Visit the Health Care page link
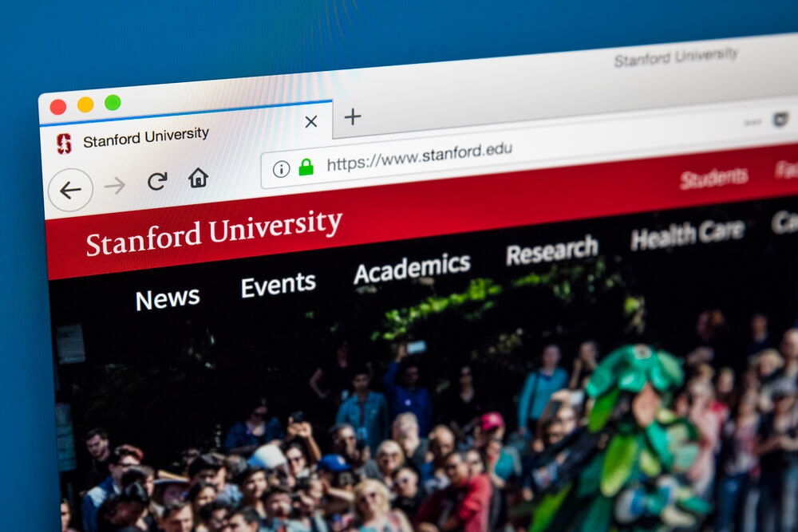The width and height of the screenshot is (798, 532). [x=688, y=234]
